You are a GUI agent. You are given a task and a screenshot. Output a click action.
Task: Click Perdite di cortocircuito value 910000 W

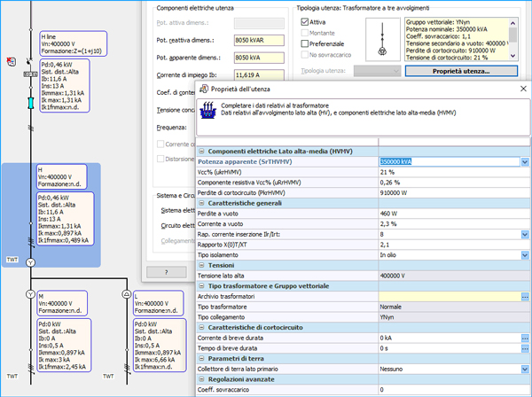[454, 193]
